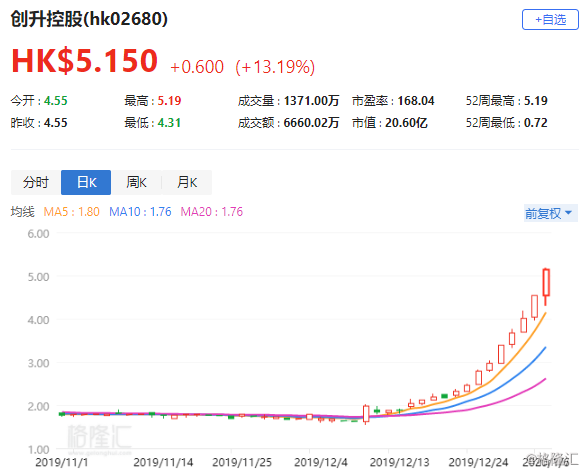
Task: Add stock to watchlist with +自选 button
Action: (x=550, y=19)
